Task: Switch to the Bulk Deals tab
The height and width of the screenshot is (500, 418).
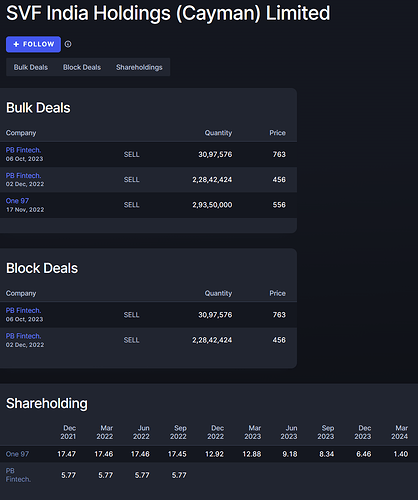Action: click(31, 67)
